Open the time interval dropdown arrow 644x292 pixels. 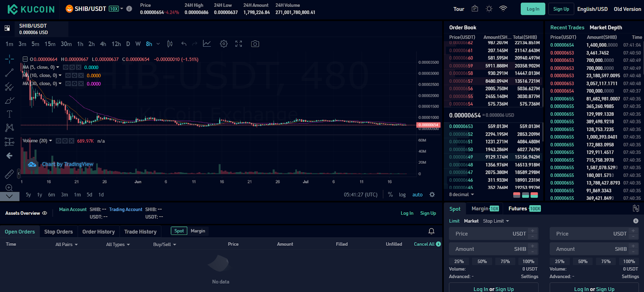pyautogui.click(x=158, y=44)
